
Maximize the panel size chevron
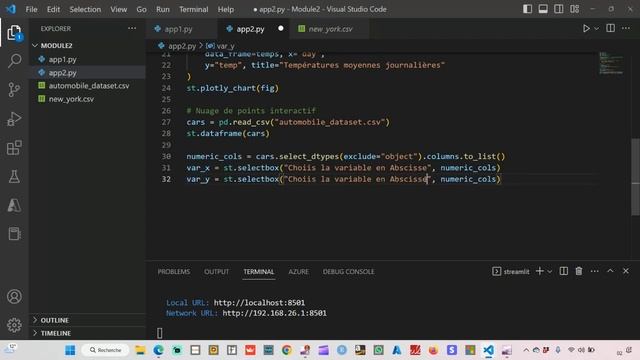610,271
